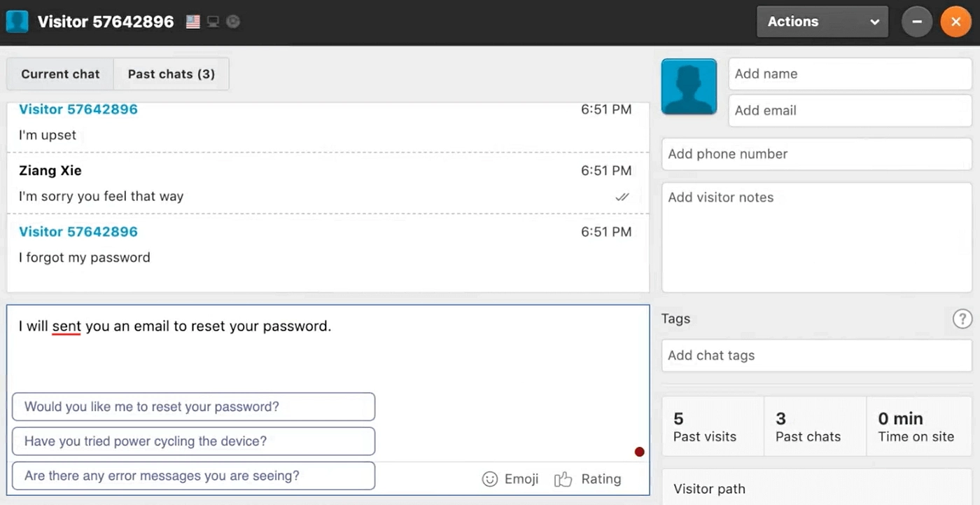Click the browser icon next to device icon
This screenshot has height=505, width=980.
(233, 22)
